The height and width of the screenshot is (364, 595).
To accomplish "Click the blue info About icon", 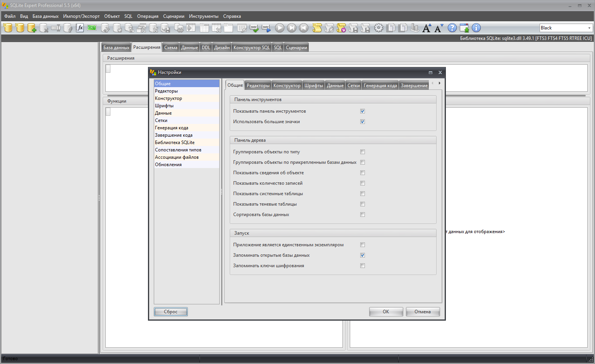I will pyautogui.click(x=476, y=28).
